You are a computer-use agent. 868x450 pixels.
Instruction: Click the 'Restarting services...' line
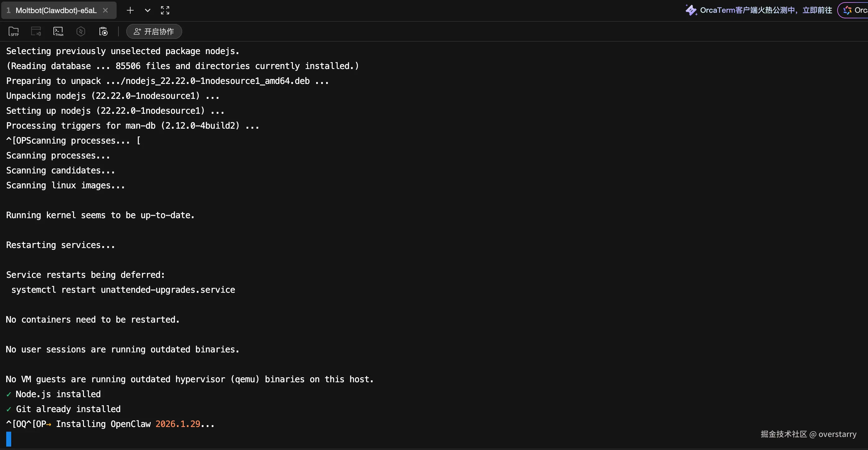61,245
